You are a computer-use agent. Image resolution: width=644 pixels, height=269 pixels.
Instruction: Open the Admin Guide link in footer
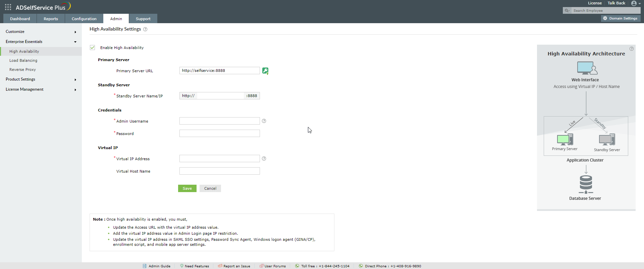click(x=159, y=266)
